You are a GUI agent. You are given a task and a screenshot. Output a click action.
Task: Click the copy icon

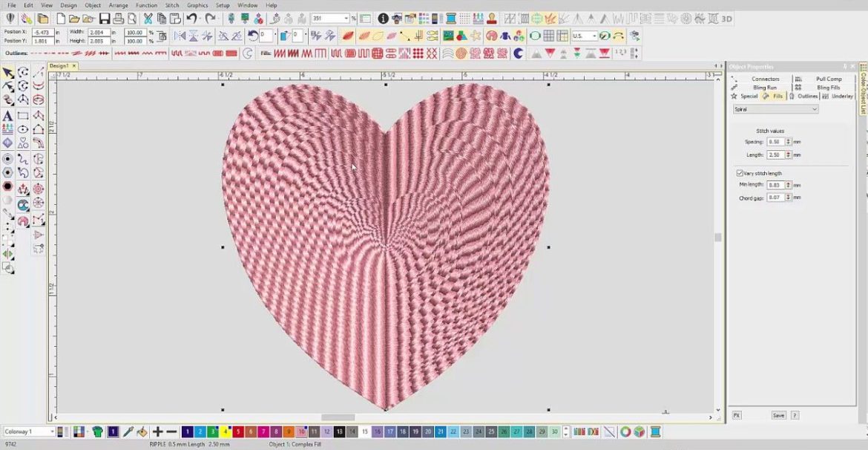click(x=162, y=19)
